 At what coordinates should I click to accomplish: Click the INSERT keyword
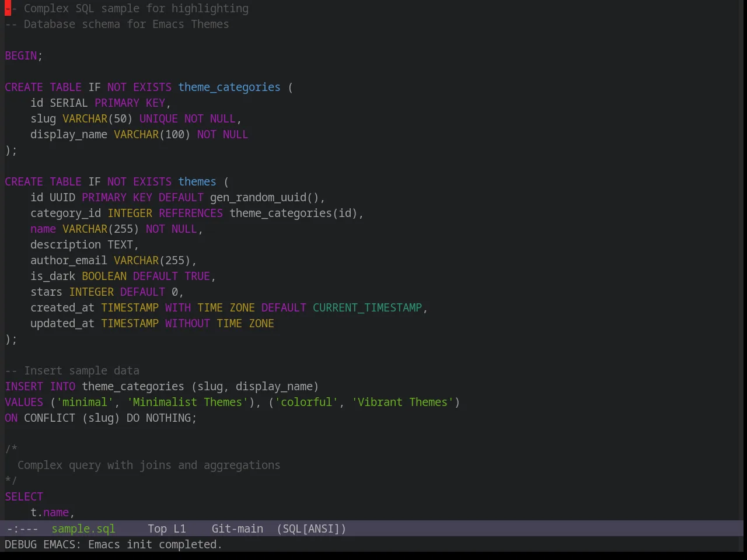24,386
